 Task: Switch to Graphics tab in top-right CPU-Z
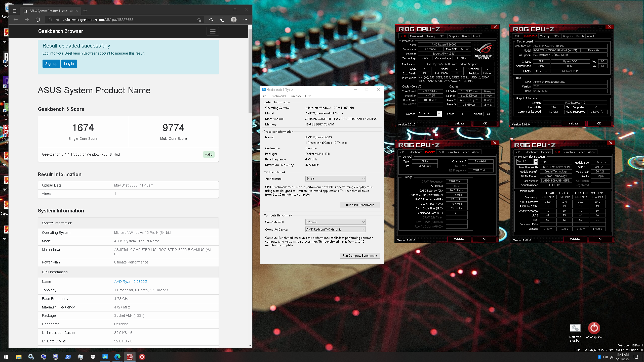click(x=568, y=36)
